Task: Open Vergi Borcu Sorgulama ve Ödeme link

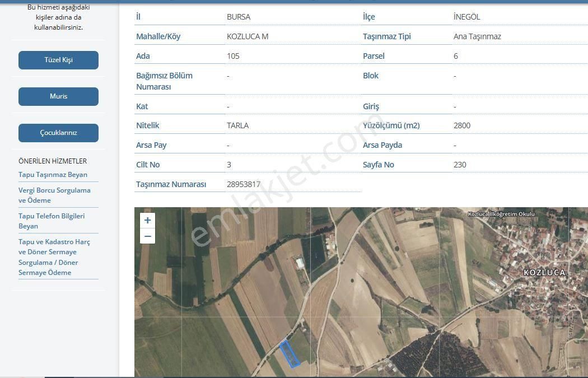Action: [x=54, y=195]
